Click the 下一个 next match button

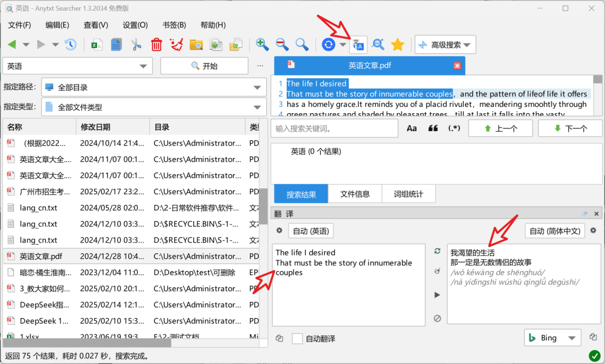[x=570, y=128]
